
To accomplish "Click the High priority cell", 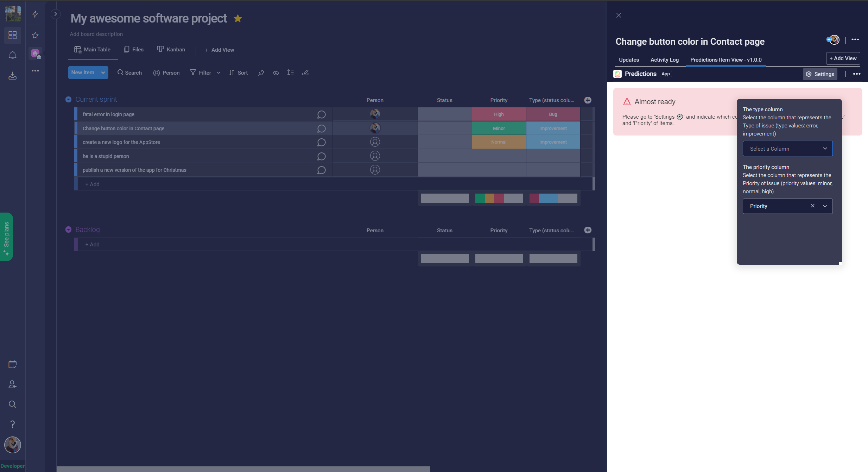I will coord(499,114).
